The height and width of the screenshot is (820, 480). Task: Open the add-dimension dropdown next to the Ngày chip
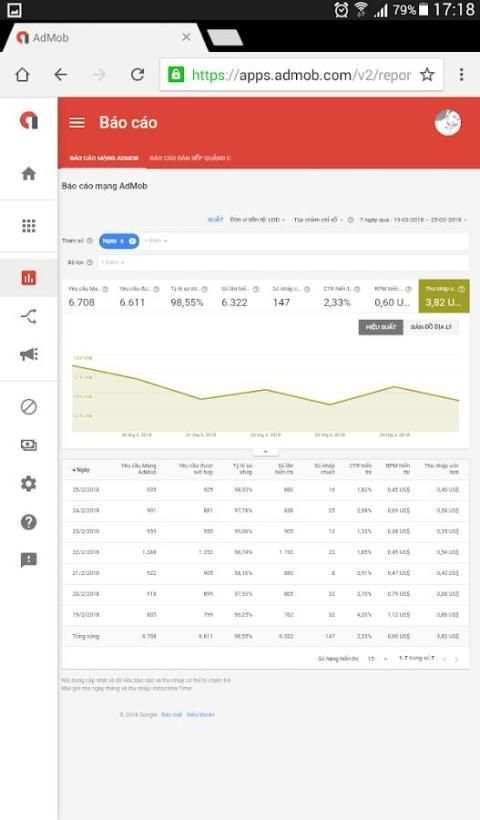click(156, 241)
